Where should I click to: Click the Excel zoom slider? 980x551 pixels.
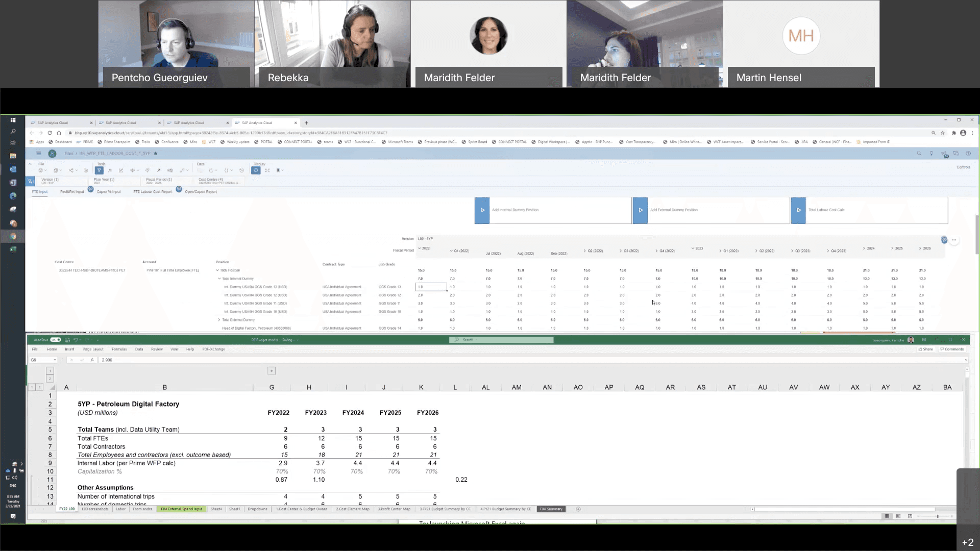click(x=937, y=516)
